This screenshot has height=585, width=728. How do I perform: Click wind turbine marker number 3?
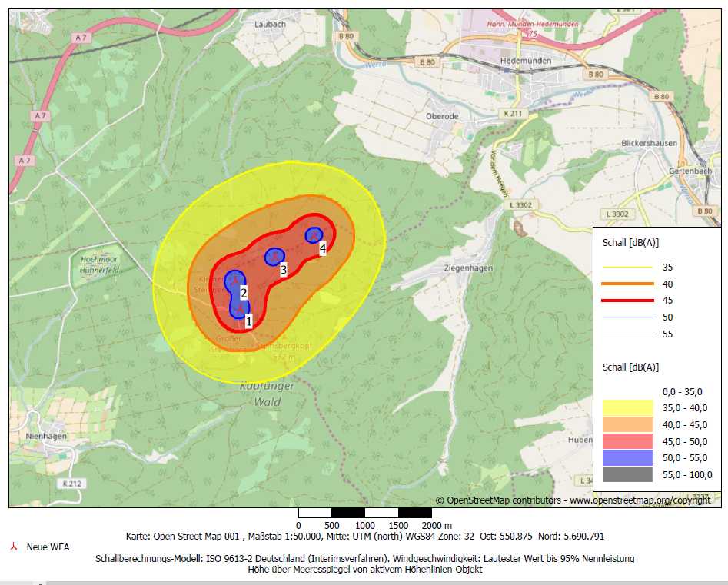(274, 257)
